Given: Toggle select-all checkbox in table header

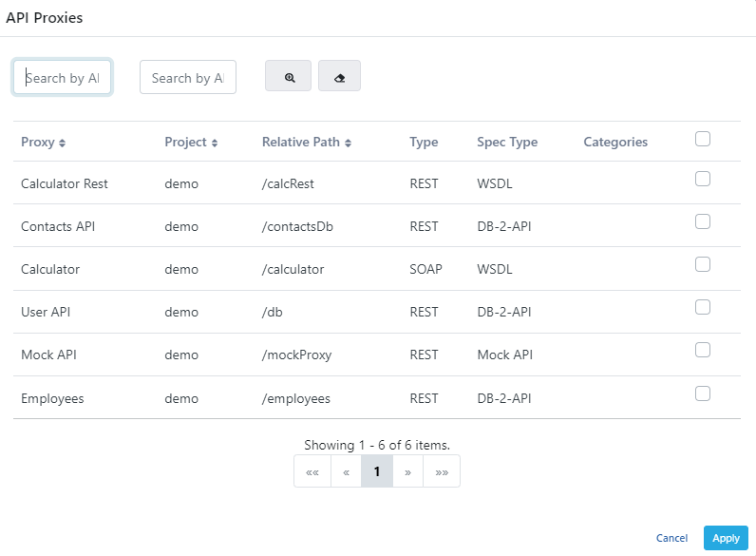Looking at the screenshot, I should pyautogui.click(x=703, y=139).
